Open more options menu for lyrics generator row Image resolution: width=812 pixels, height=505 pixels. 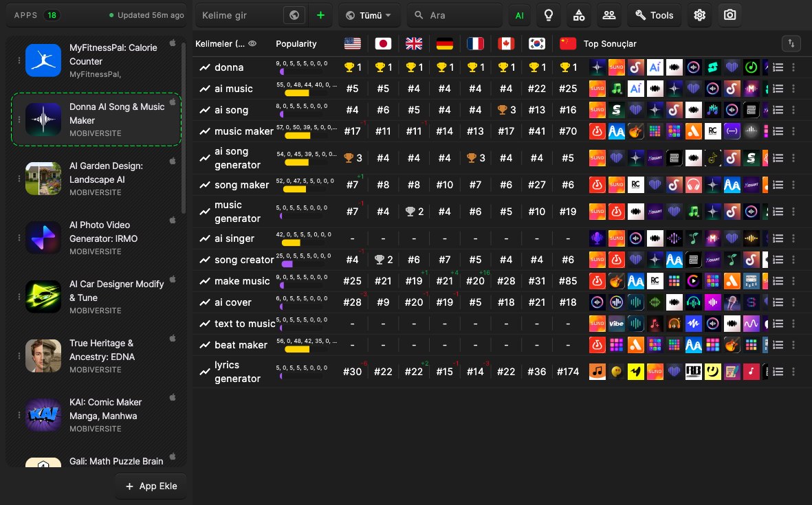[x=793, y=372]
